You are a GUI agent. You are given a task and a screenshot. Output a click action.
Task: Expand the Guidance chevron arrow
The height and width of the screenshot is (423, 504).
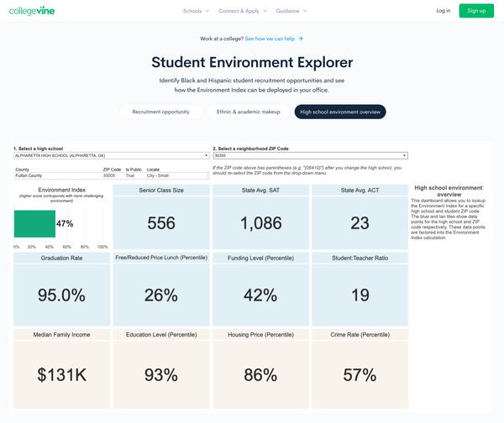(x=305, y=11)
